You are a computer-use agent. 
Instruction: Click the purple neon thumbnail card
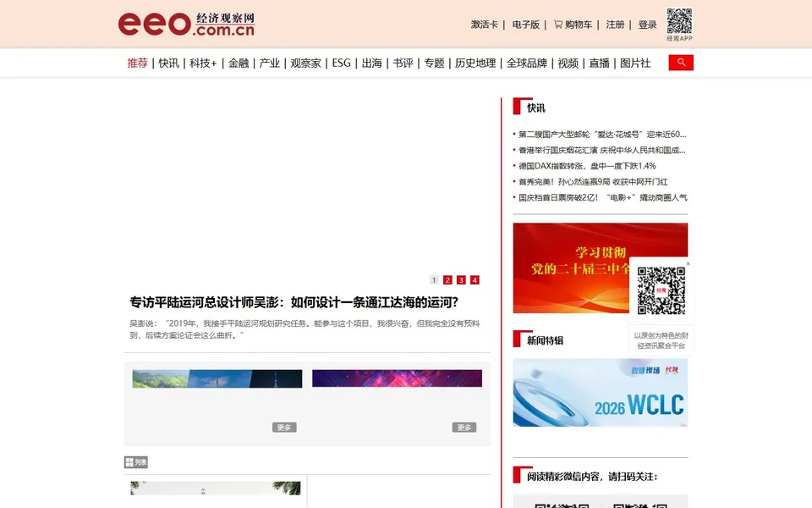click(397, 378)
